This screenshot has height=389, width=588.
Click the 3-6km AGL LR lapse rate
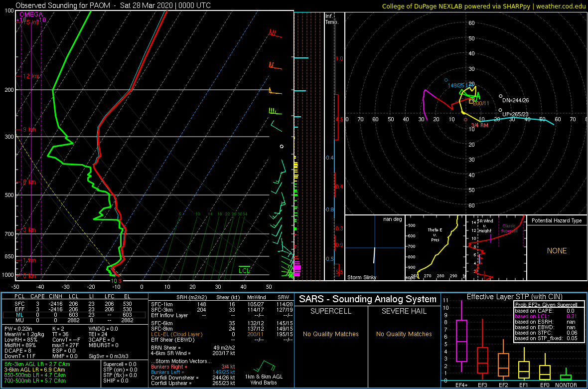35,370
